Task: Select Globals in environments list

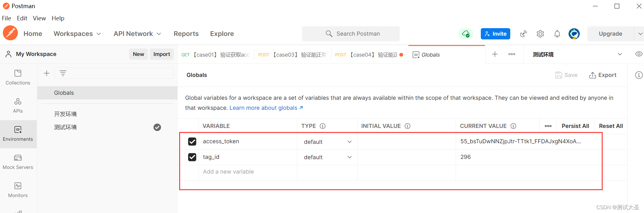Action: [107, 93]
